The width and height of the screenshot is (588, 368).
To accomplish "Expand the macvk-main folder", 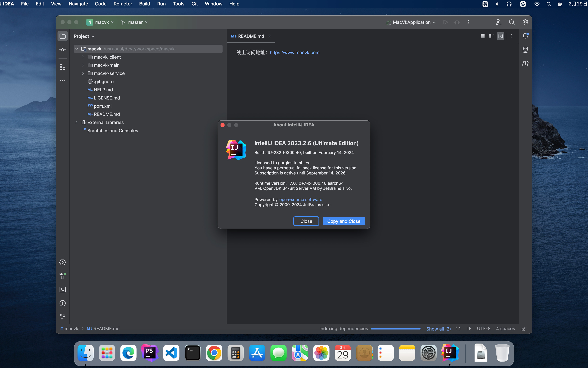I will (83, 65).
